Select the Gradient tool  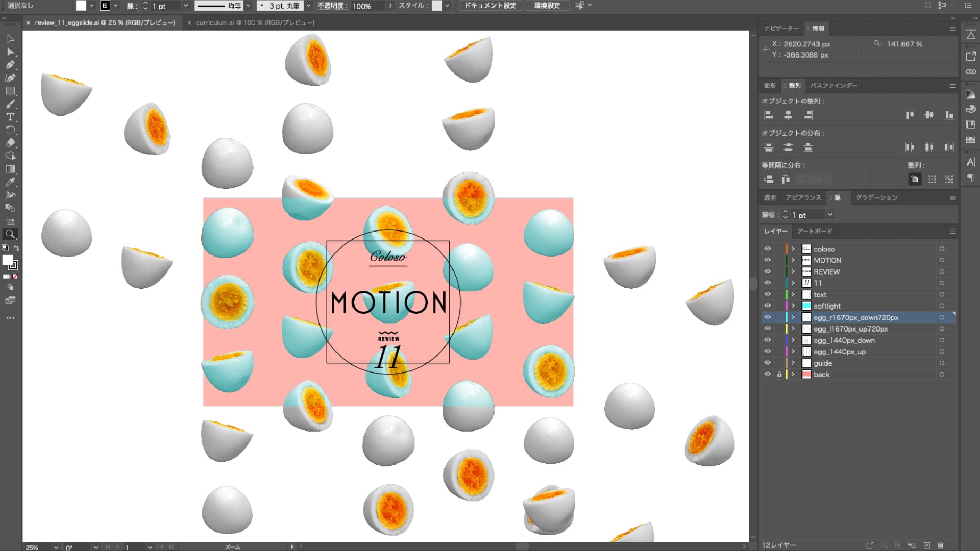click(10, 169)
